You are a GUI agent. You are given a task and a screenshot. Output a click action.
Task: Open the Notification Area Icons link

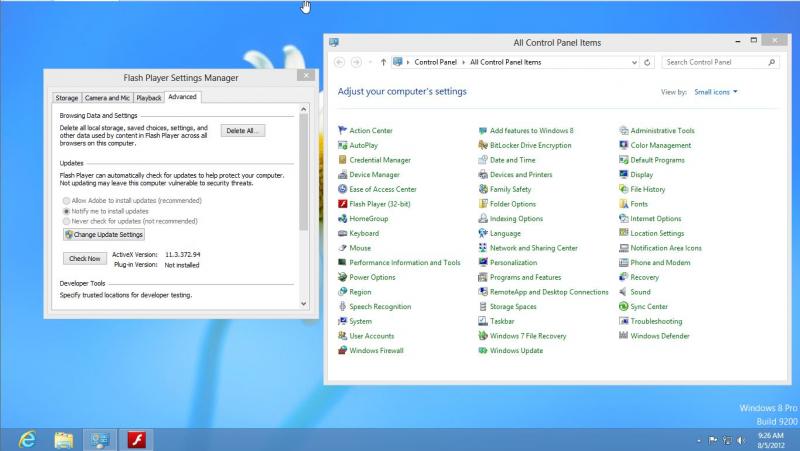click(666, 248)
